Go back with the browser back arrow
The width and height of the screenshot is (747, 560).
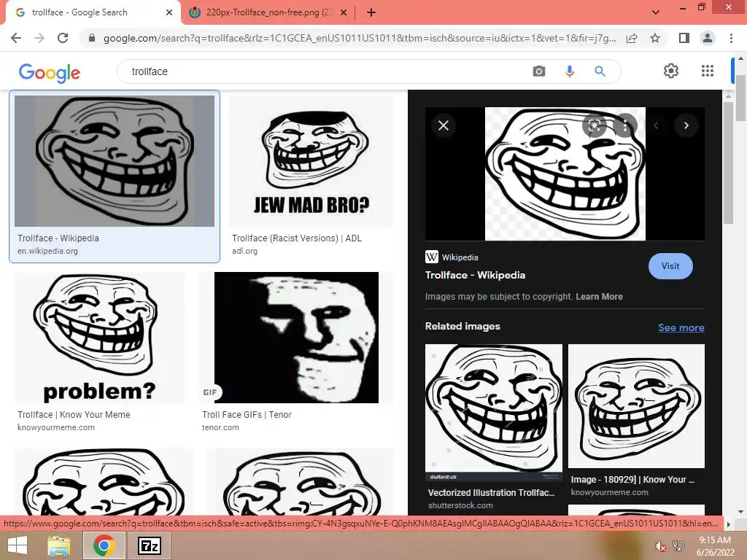16,38
